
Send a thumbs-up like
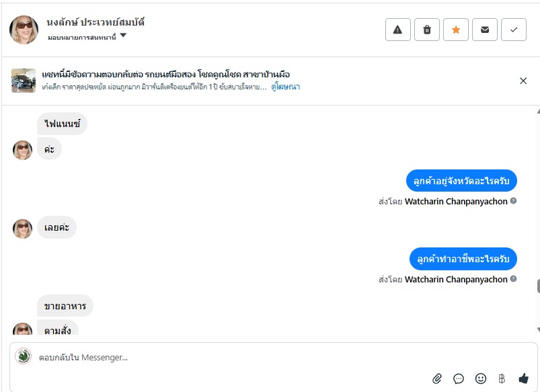pyautogui.click(x=523, y=379)
